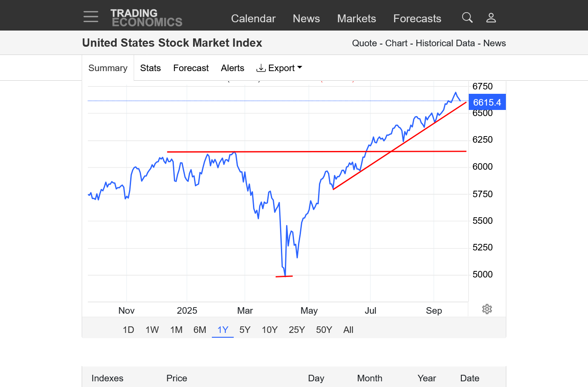Follow the Quote link
The height and width of the screenshot is (387, 588).
pos(364,43)
